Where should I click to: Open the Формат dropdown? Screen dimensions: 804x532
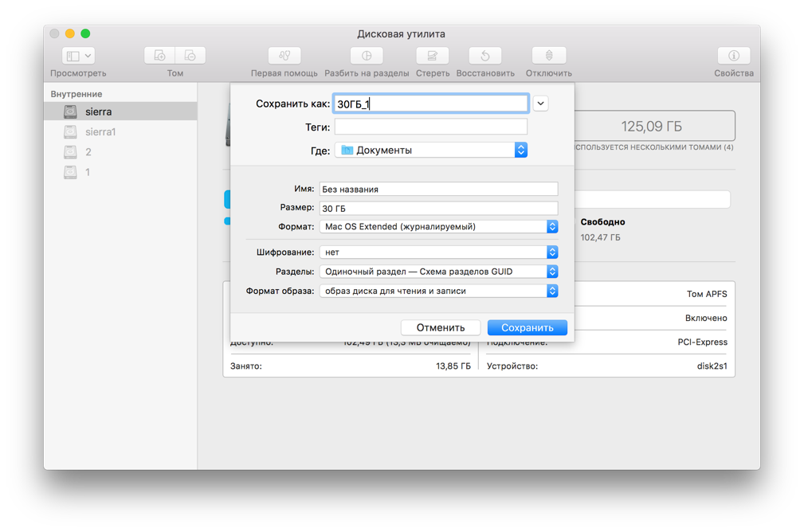551,226
